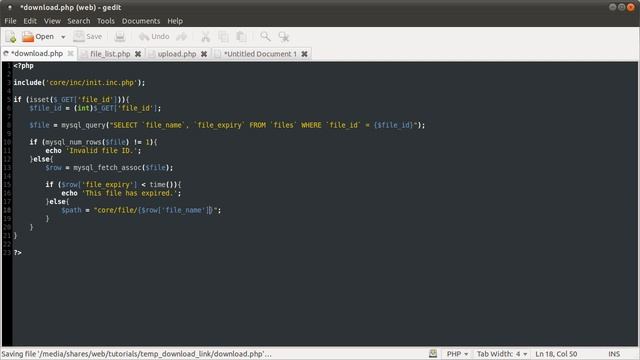This screenshot has height=360, width=640.
Task: Paste clipboard with paste icon
Action: coord(241,37)
